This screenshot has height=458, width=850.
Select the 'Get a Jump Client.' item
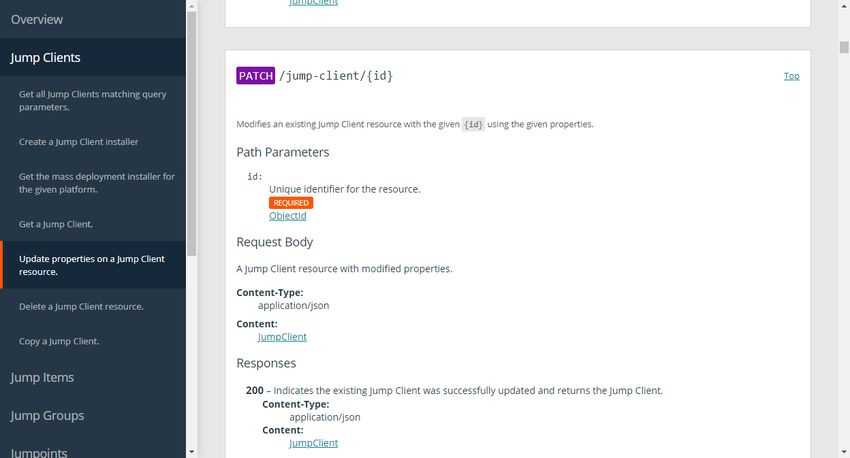[56, 224]
